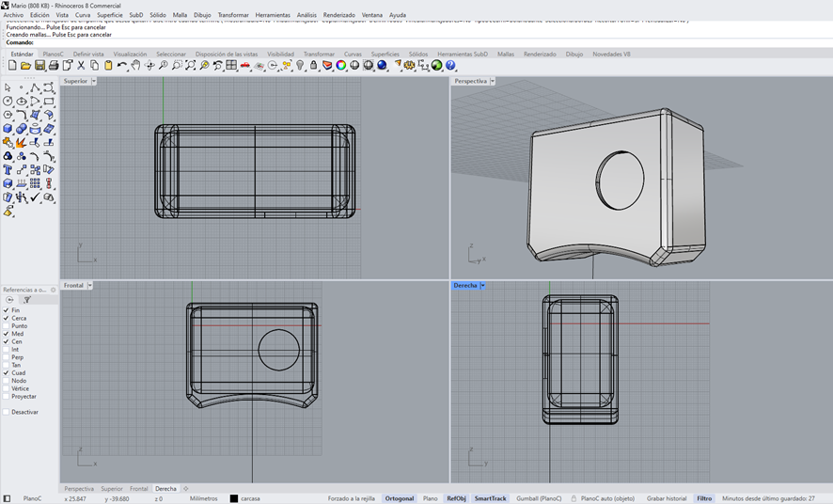Viewport: 833px width, 504px height.
Task: Toggle Grabar historial in status bar
Action: tap(667, 498)
